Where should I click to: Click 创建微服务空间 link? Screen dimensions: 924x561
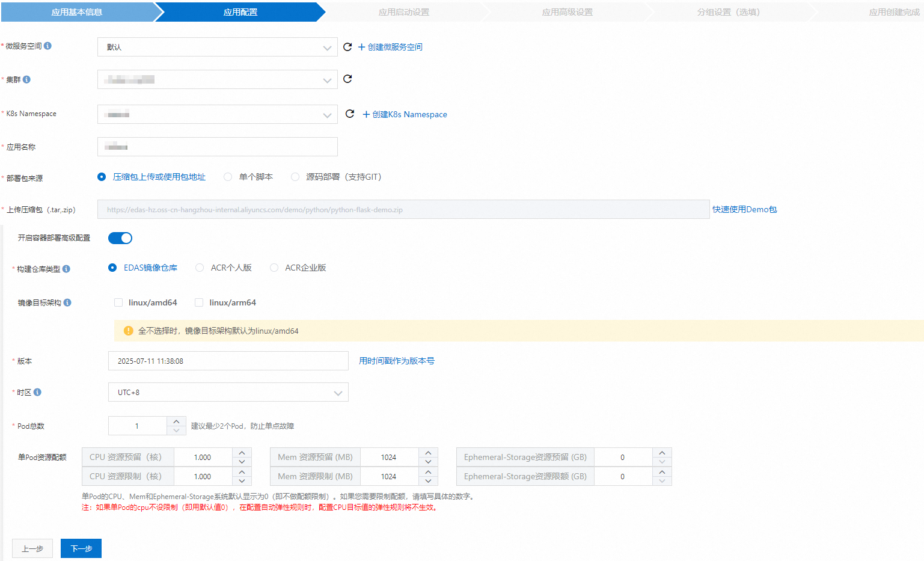[390, 47]
